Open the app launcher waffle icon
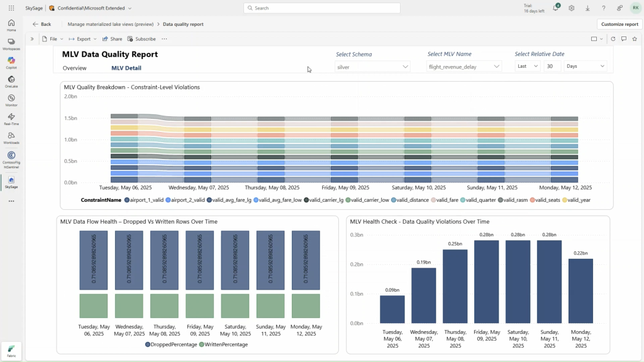 point(11,8)
